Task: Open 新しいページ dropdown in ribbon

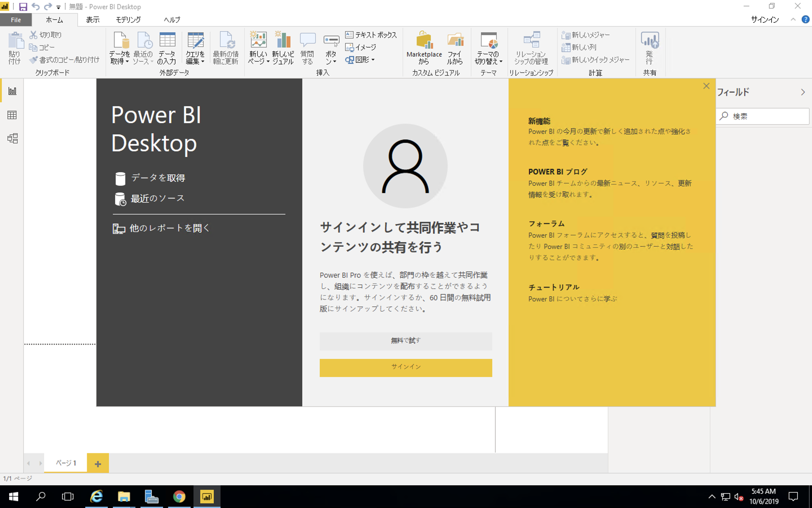Action: [258, 48]
